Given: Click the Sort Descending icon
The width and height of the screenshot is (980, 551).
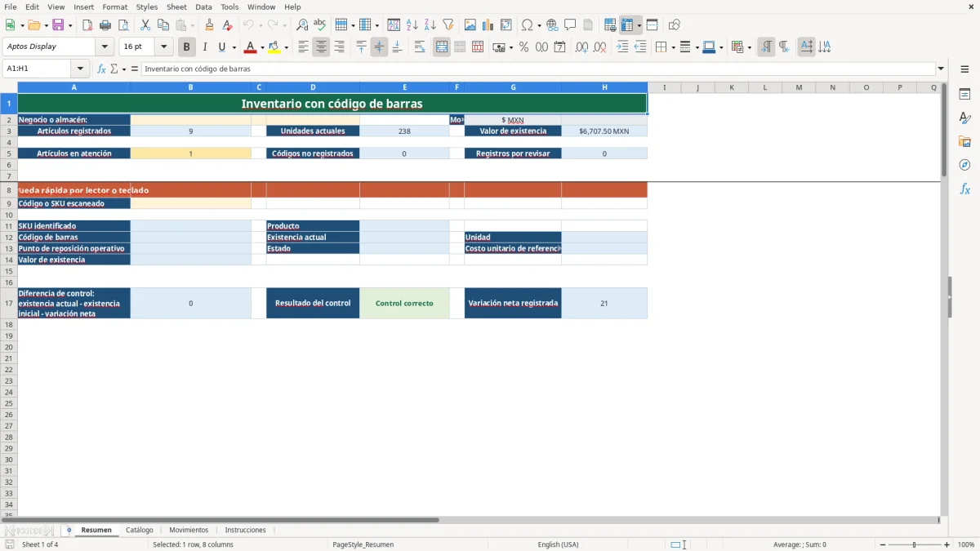Looking at the screenshot, I should point(430,25).
